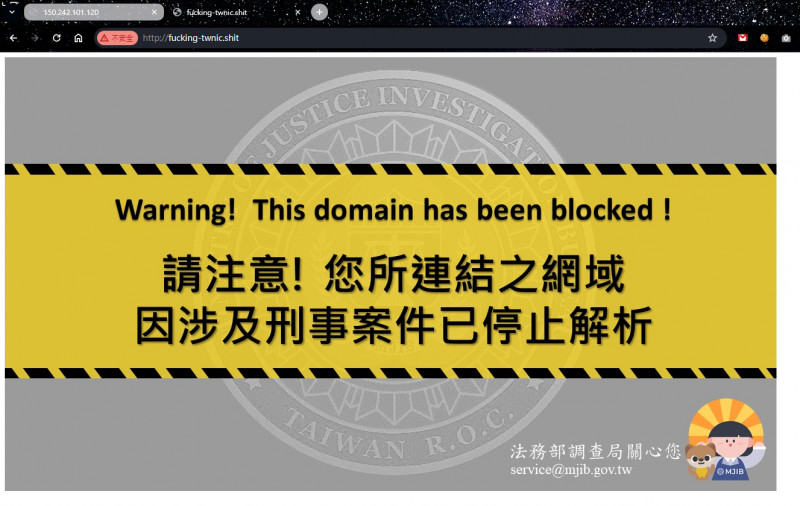
Task: Click the MJIB mascot image
Action: [x=725, y=440]
